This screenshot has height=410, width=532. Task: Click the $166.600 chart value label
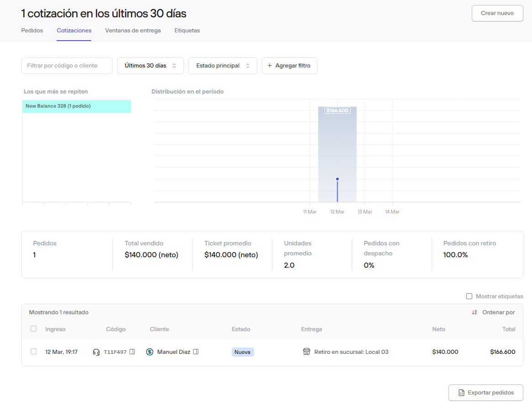[x=337, y=110]
